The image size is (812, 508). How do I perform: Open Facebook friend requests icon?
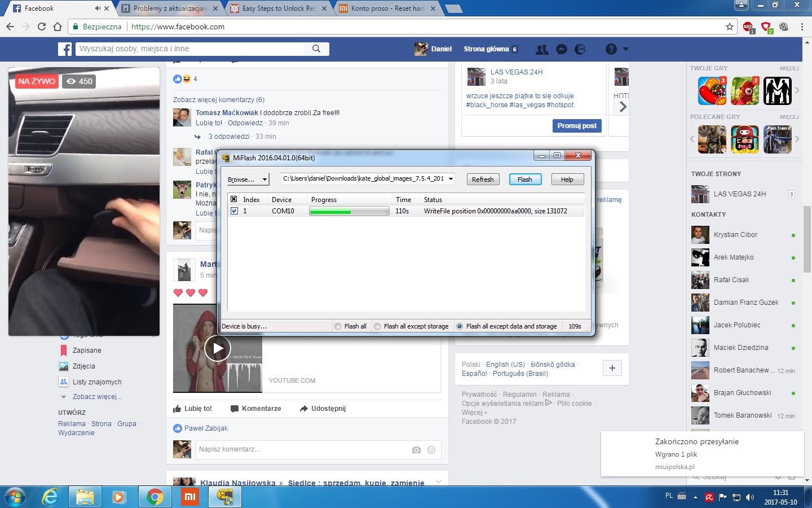542,49
